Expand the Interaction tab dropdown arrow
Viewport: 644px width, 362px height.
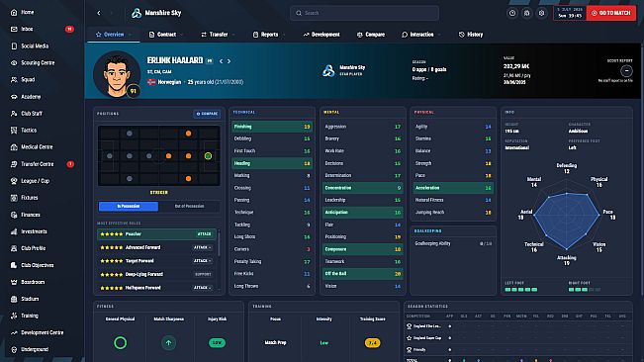[440, 35]
